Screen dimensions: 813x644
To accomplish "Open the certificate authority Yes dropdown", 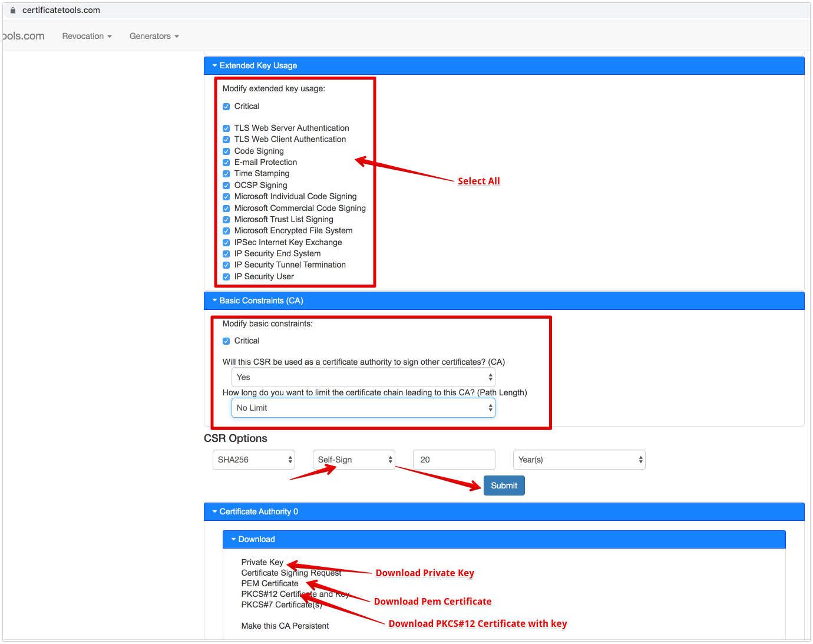I will pos(363,377).
